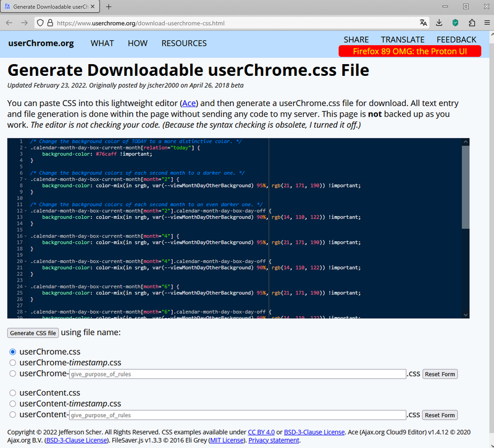
Task: Collapse the code fold at line 2
Action: (x=25, y=147)
